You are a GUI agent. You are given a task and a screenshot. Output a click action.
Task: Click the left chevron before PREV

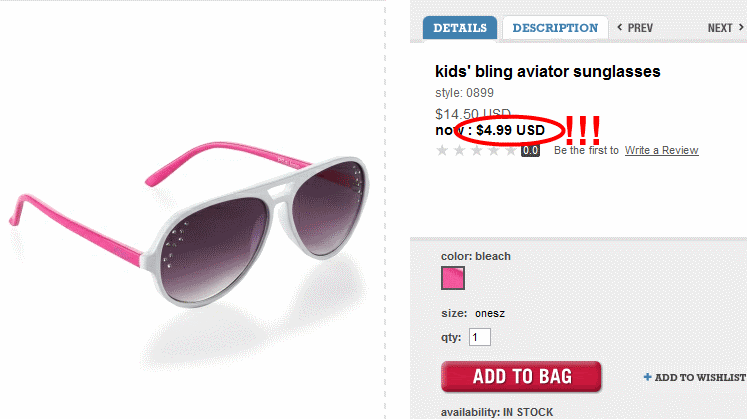click(x=619, y=28)
